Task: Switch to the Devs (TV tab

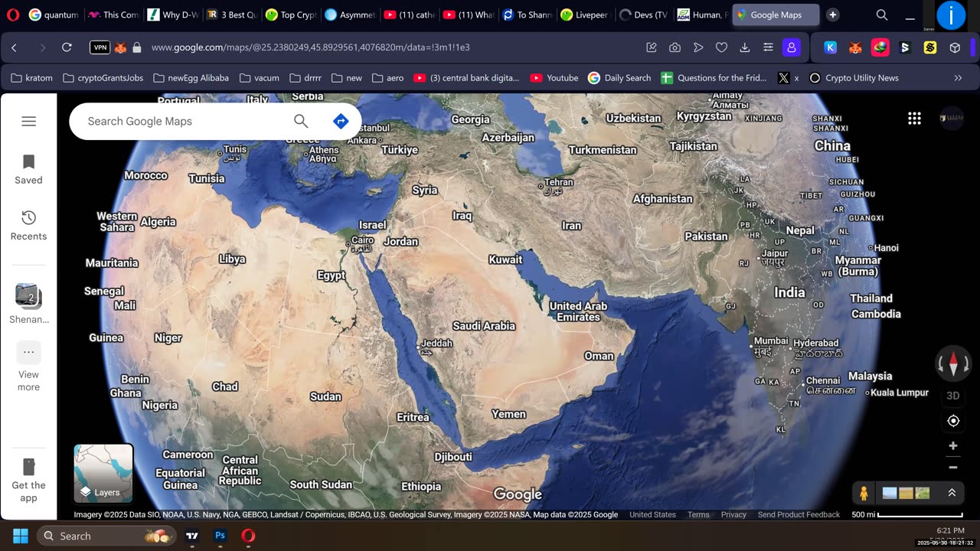Action: (643, 15)
